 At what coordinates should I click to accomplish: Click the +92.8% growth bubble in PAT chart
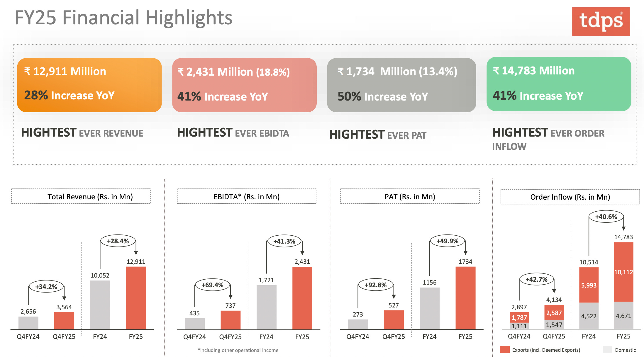375,285
